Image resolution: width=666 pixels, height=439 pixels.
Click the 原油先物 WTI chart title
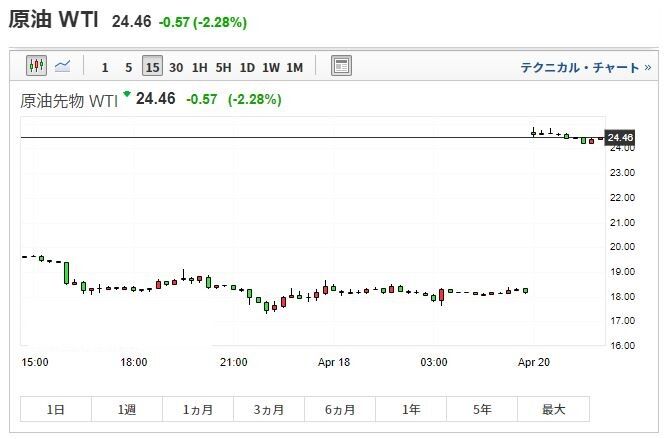tap(69, 101)
